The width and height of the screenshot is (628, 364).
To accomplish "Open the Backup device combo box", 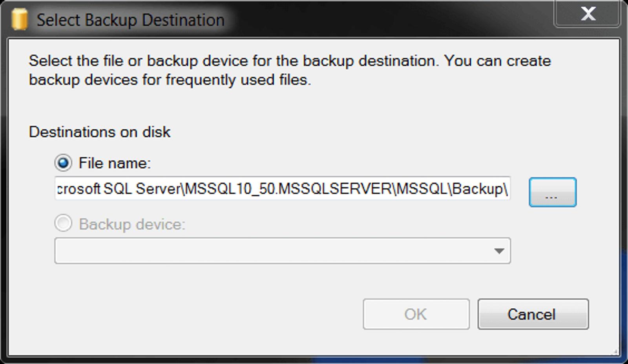I will click(275, 251).
